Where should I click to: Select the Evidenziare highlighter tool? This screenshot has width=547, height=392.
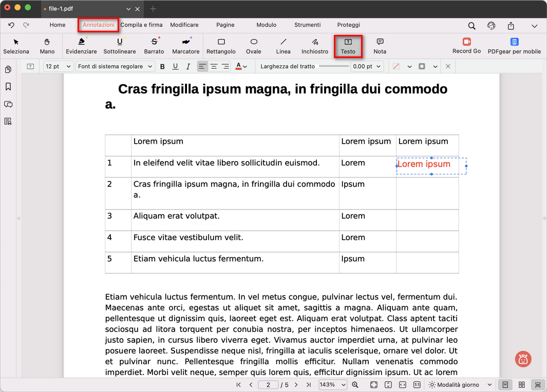(81, 46)
